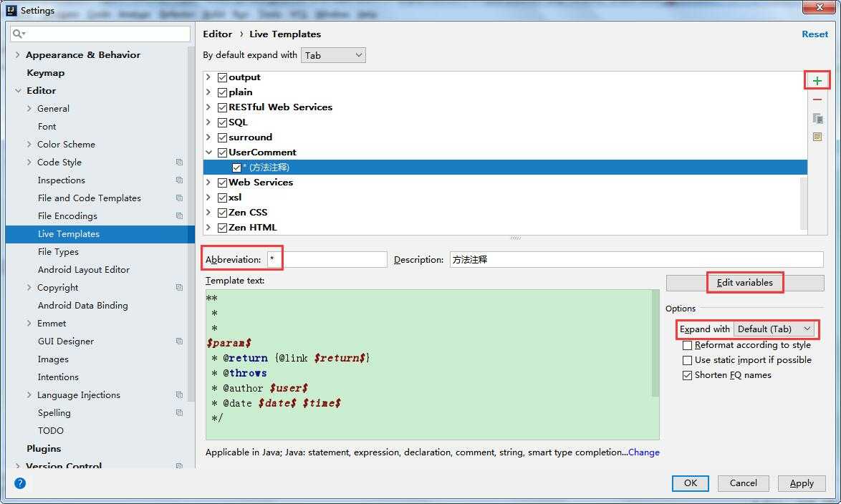Screen dimensions: 841x504
Task: Open the Intentions settings page
Action: (x=58, y=377)
